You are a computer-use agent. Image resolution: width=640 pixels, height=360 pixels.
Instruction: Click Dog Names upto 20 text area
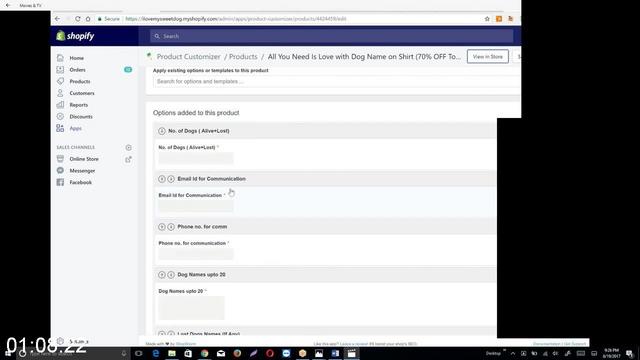click(x=191, y=308)
